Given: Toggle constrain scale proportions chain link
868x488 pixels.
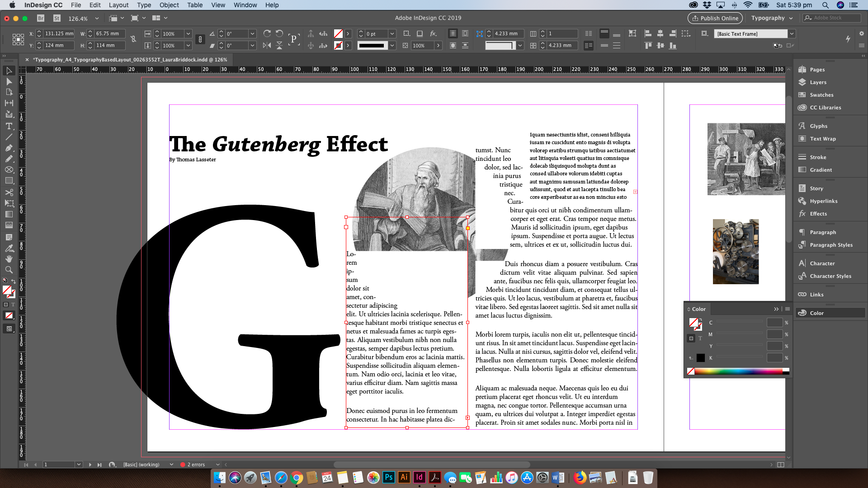Looking at the screenshot, I should (200, 39).
